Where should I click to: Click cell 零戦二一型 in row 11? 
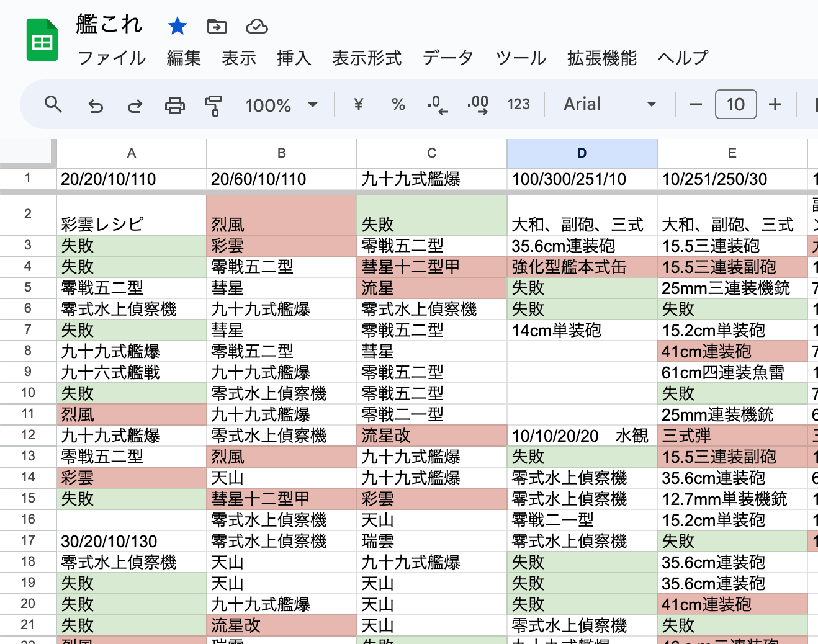[432, 414]
